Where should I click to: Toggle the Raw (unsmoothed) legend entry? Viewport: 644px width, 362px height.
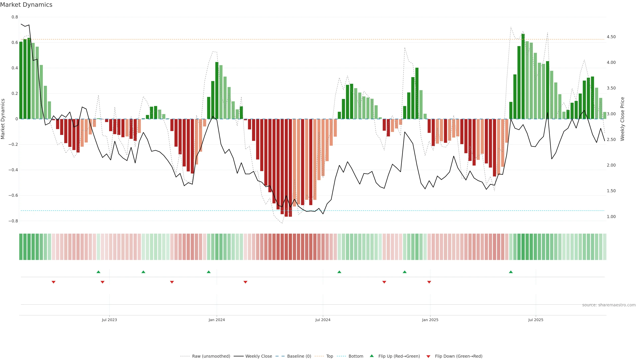(x=211, y=356)
